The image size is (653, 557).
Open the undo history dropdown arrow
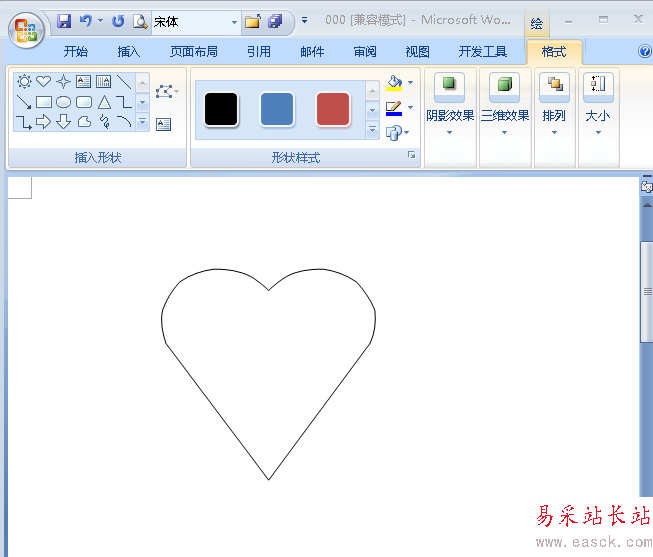tap(100, 20)
